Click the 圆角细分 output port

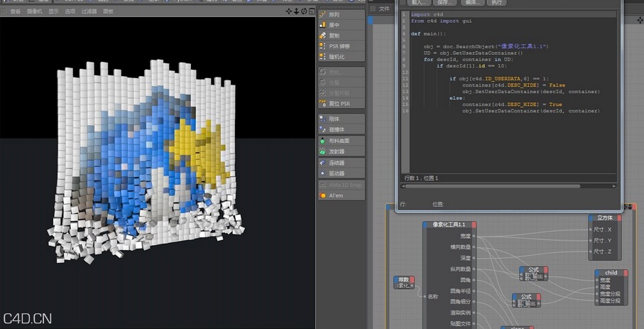[x=474, y=301]
